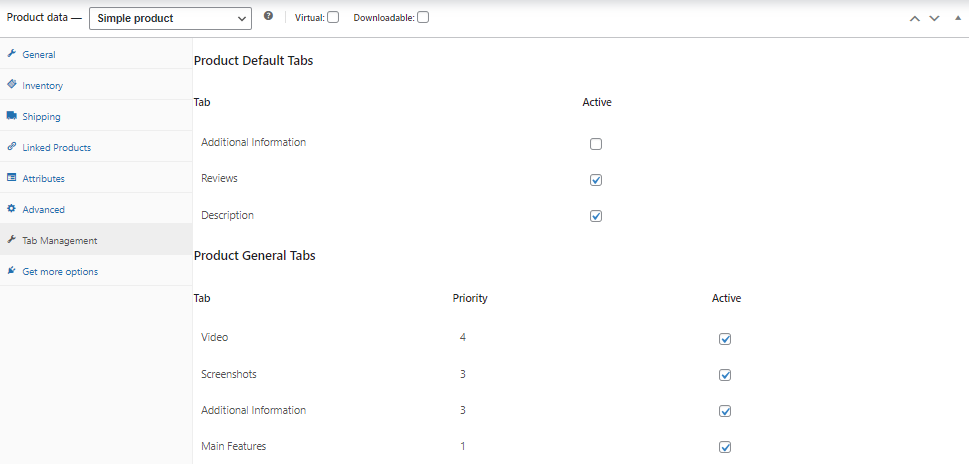The image size is (969, 464).
Task: Tick the Virtual product checkbox
Action: pos(333,17)
